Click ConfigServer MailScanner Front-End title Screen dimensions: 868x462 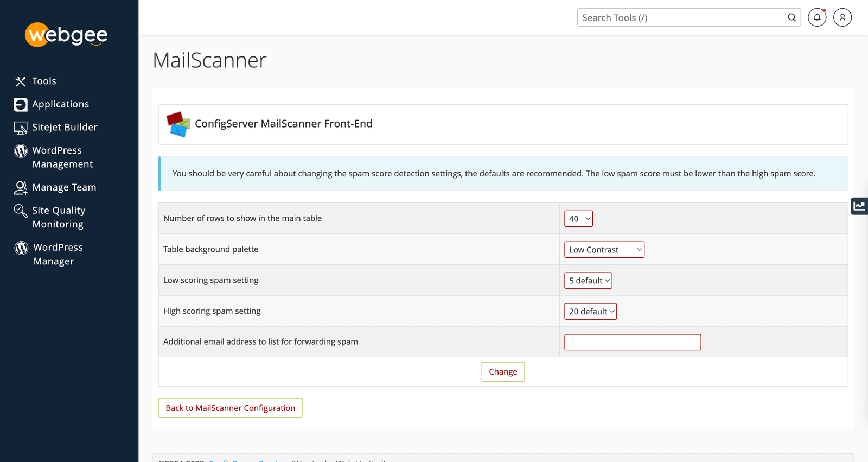[x=284, y=124]
